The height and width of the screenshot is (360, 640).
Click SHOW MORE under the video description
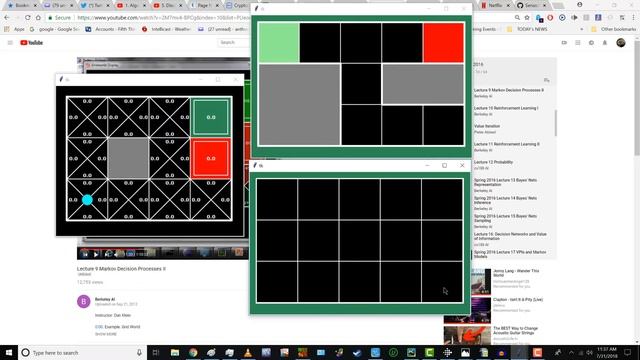tap(106, 334)
